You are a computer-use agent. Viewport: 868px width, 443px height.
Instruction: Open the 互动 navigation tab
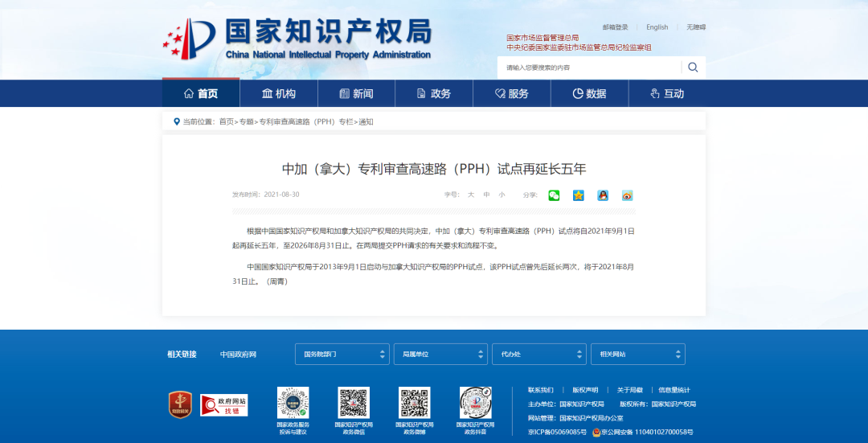click(x=668, y=93)
